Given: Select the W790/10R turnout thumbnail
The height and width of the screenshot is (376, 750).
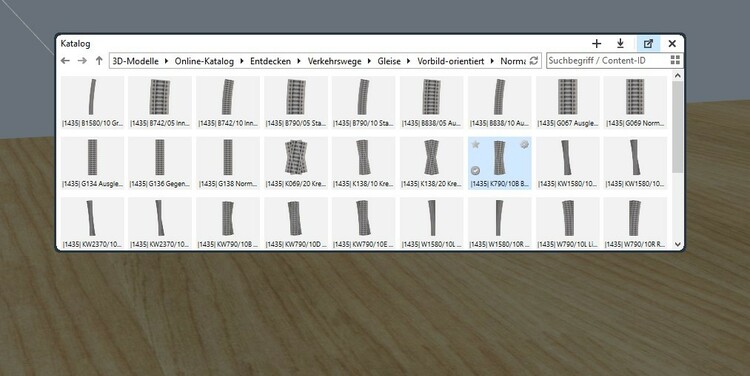Looking at the screenshot, I should pos(636,223).
